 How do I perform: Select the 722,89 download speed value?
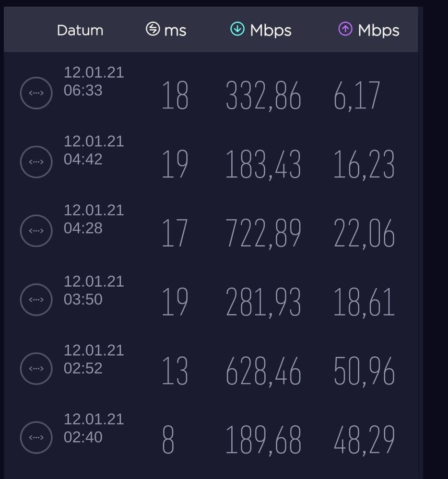tap(263, 234)
